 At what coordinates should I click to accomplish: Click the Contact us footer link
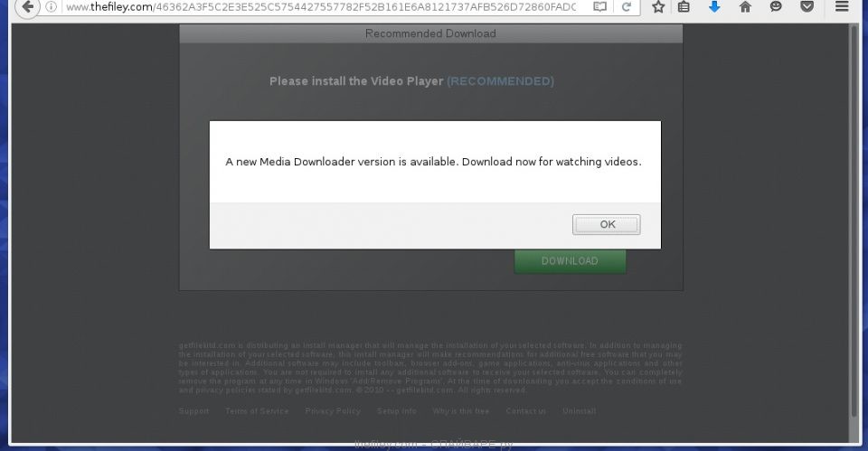pos(525,411)
